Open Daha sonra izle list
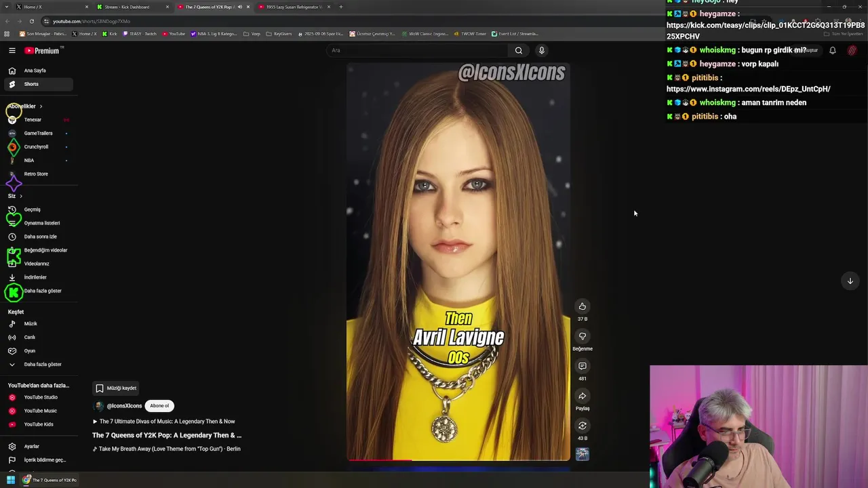The image size is (868, 488). (39, 237)
